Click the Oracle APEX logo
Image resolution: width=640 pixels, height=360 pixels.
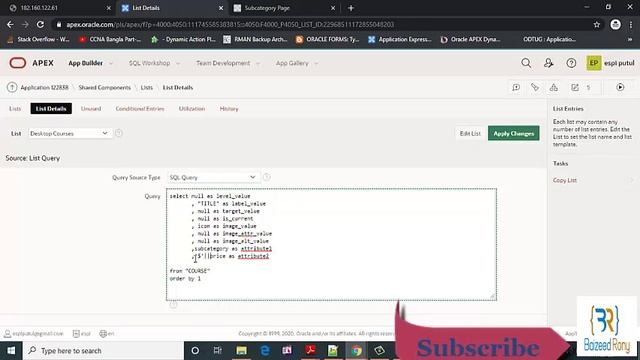[31, 63]
